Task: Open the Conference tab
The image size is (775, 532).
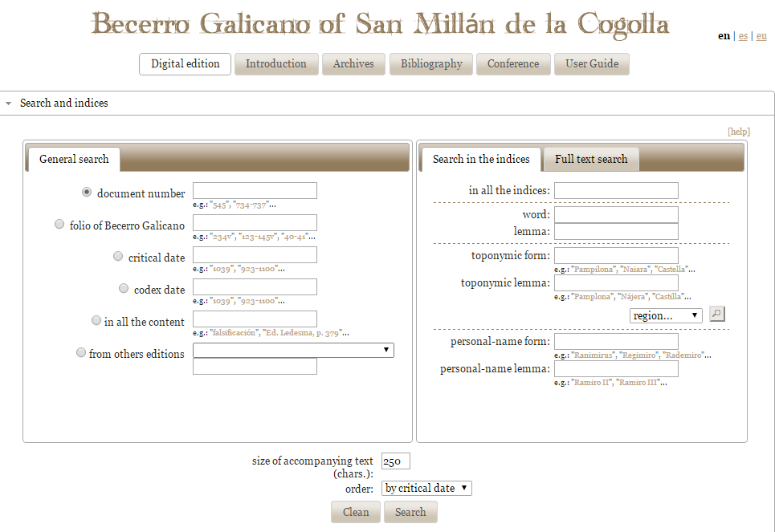Action: [x=513, y=64]
